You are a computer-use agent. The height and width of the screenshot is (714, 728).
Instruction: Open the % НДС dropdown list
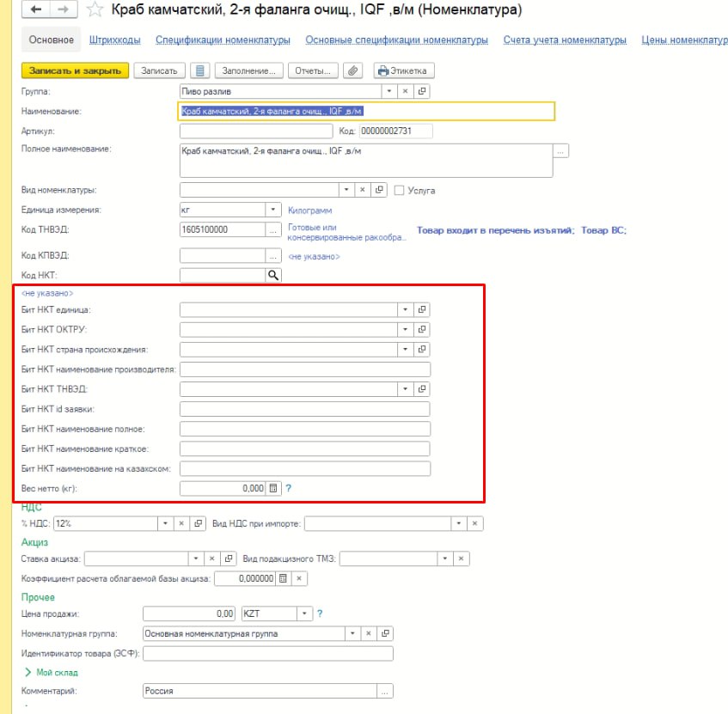(x=164, y=523)
